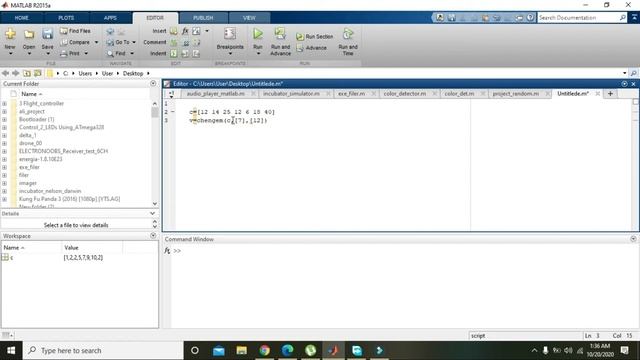640x360 pixels.
Task: Close the exe_filer.m editor tab
Action: (x=373, y=94)
